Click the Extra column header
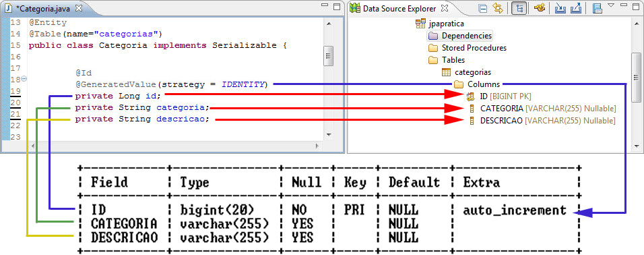644x255 pixels. (x=482, y=182)
